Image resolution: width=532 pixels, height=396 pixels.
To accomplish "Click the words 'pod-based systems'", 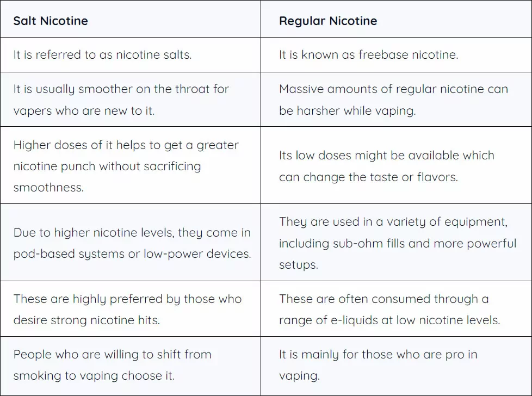I will coord(69,254).
